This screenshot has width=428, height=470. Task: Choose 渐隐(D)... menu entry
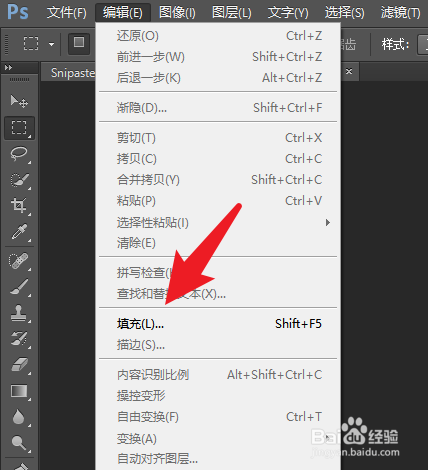tap(219, 108)
